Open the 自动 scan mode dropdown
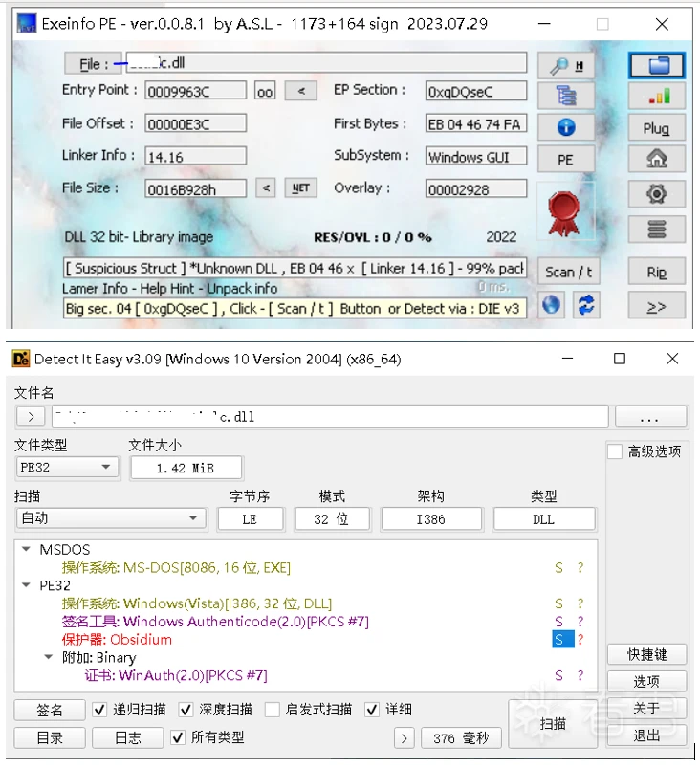The height and width of the screenshot is (768, 700). click(x=111, y=518)
